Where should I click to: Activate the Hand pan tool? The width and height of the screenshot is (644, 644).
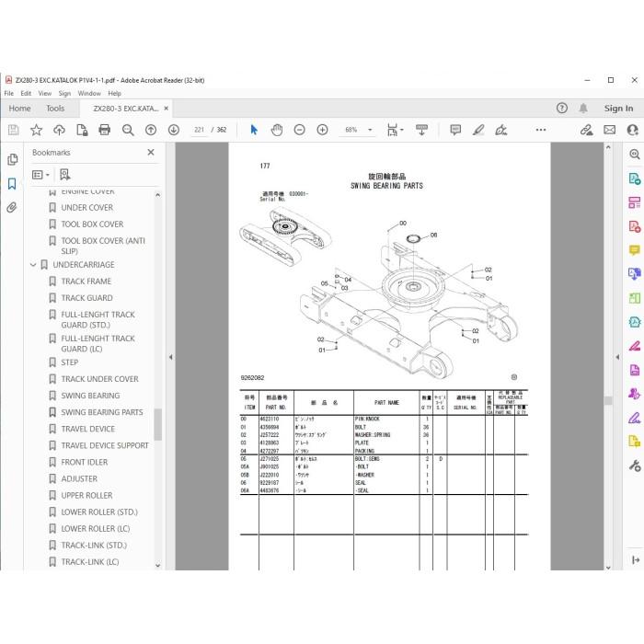point(277,131)
